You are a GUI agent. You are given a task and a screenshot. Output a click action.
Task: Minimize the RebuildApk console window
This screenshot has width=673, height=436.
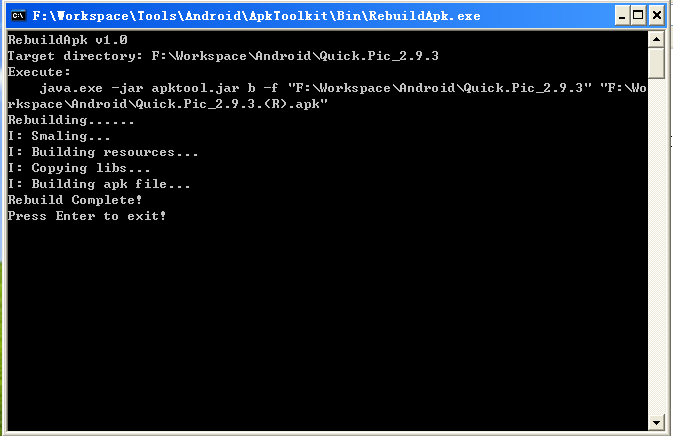(622, 16)
